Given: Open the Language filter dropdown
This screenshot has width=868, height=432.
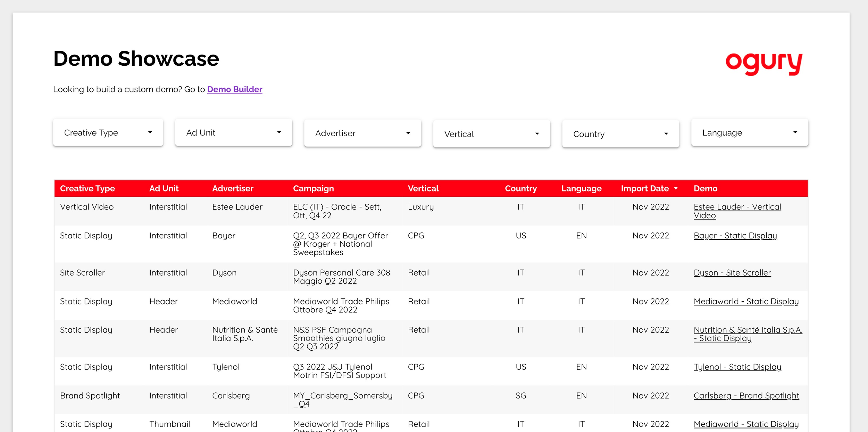Looking at the screenshot, I should tap(750, 132).
